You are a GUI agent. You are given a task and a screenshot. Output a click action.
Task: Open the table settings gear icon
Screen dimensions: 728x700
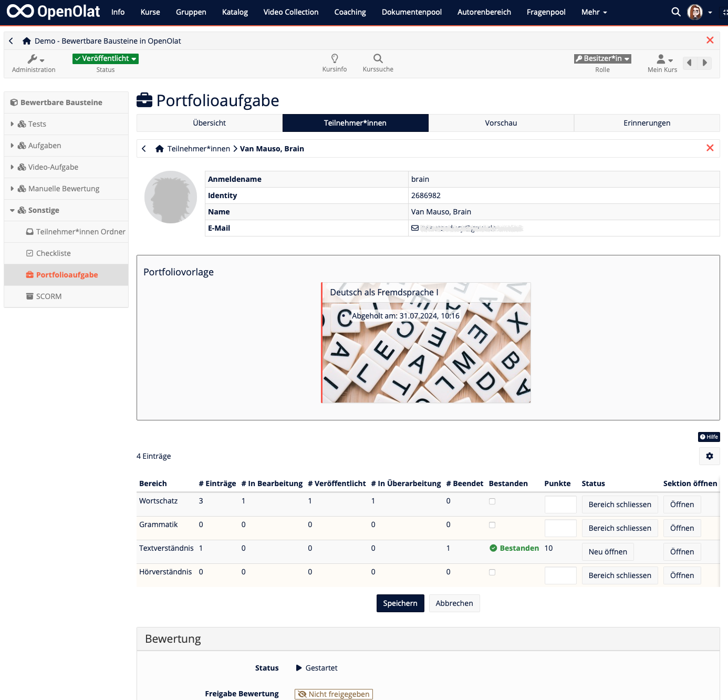pyautogui.click(x=709, y=456)
